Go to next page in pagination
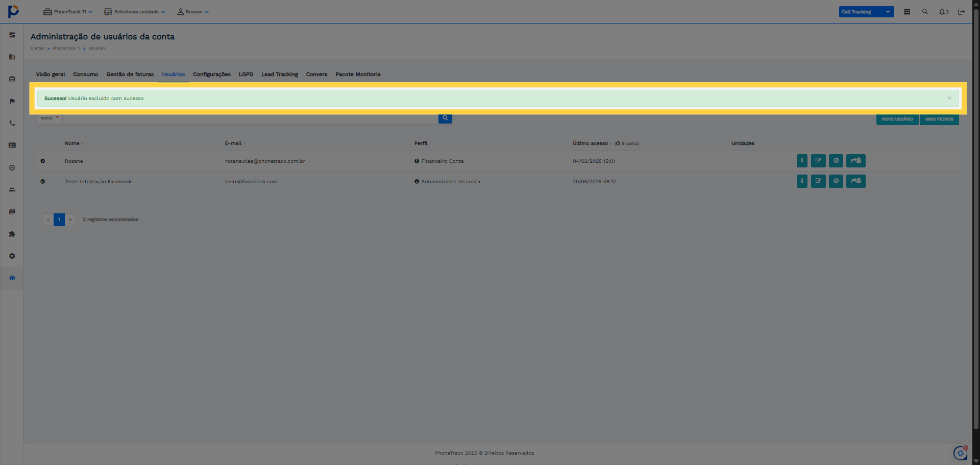Viewport: 980px width, 465px height. click(70, 219)
